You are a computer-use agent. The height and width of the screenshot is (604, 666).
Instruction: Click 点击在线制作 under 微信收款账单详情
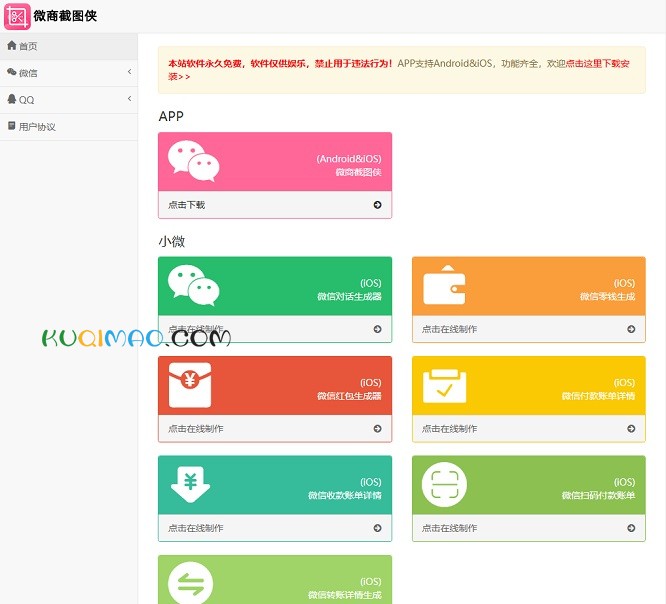pyautogui.click(x=195, y=528)
